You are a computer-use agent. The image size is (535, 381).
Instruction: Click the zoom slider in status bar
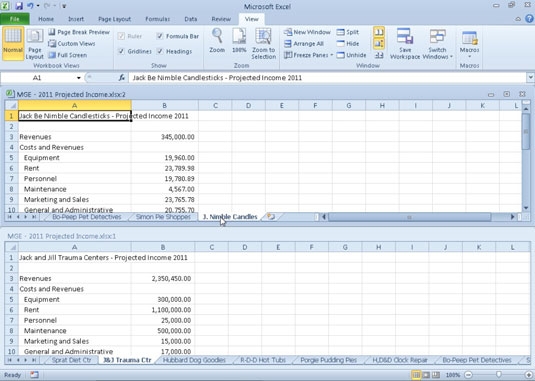tap(498, 375)
